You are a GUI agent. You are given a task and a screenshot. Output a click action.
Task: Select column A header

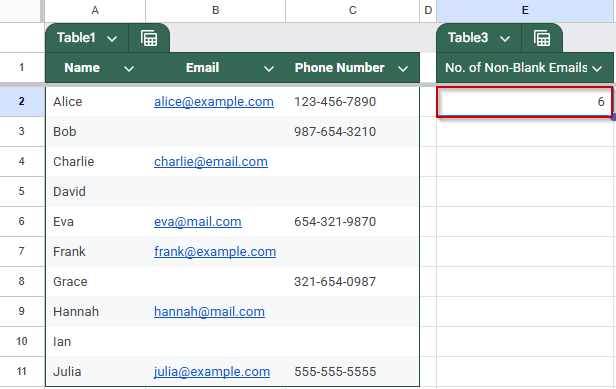tap(95, 11)
